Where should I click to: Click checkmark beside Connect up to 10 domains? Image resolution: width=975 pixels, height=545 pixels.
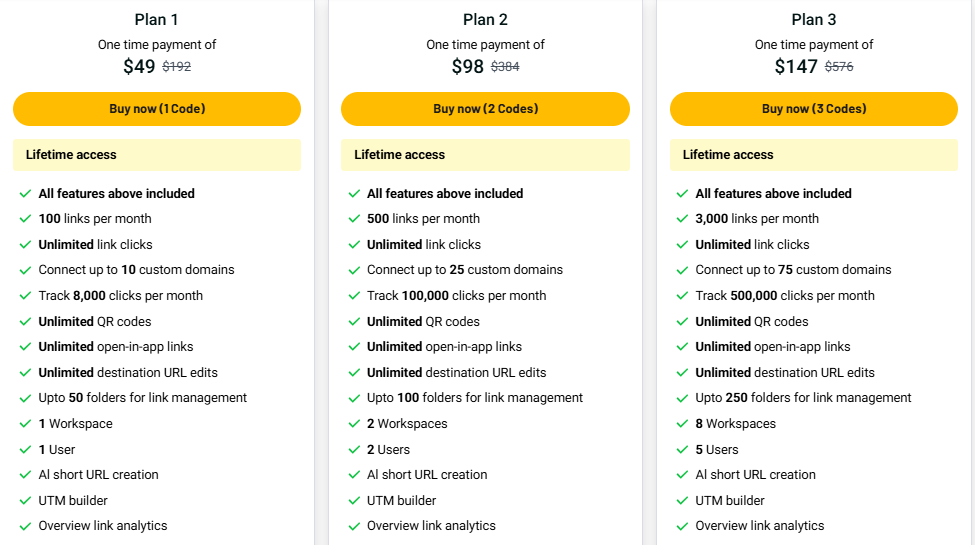tap(25, 270)
